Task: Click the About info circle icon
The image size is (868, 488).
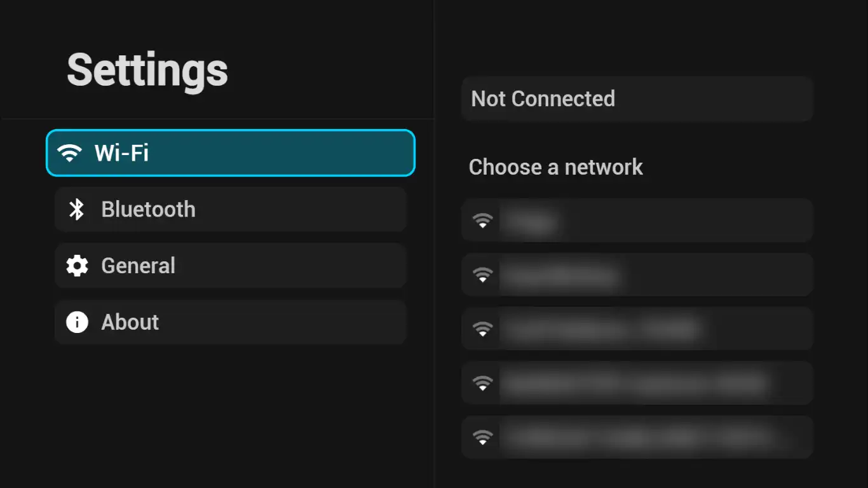Action: 77,322
